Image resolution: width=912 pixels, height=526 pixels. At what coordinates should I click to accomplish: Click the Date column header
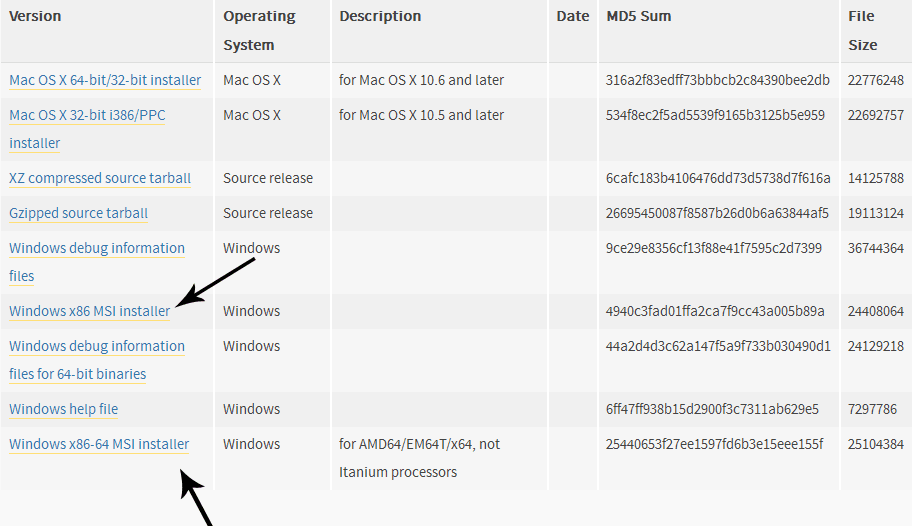[573, 16]
